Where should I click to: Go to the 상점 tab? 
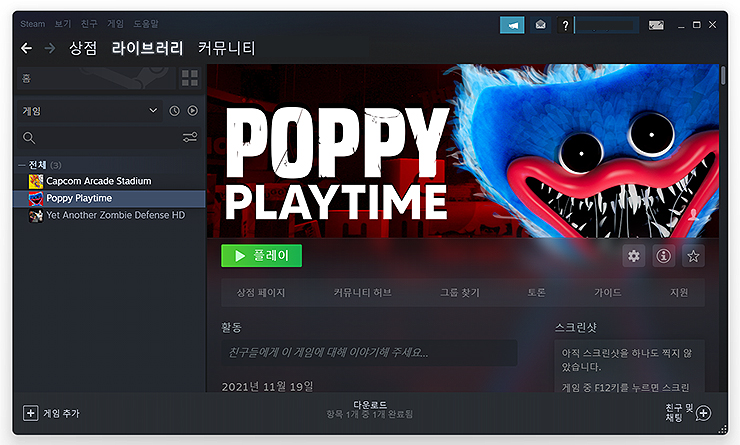(83, 48)
